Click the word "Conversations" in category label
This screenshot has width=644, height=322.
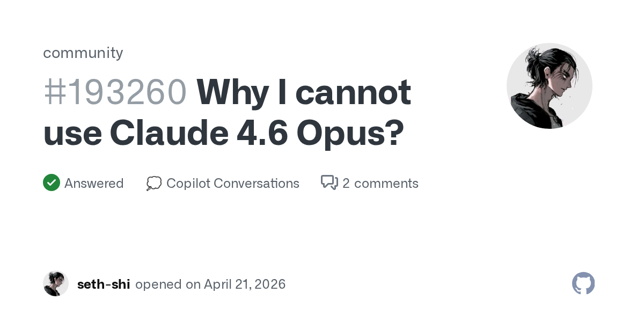point(257,184)
